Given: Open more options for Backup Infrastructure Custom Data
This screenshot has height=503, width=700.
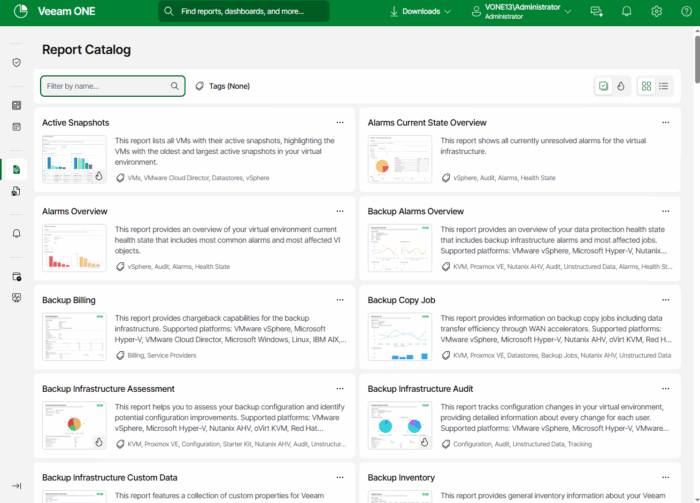Looking at the screenshot, I should tap(340, 478).
